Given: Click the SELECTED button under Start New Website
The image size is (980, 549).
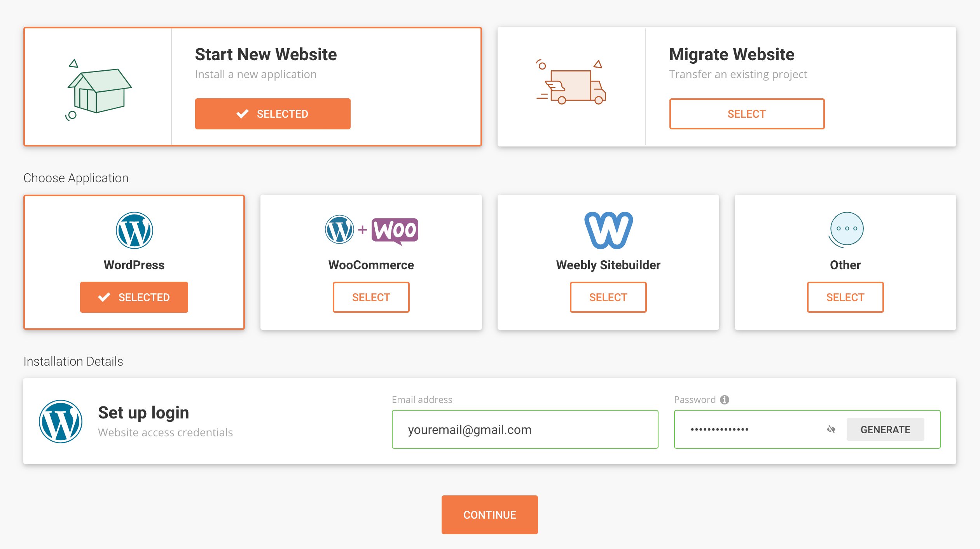Looking at the screenshot, I should 273,114.
